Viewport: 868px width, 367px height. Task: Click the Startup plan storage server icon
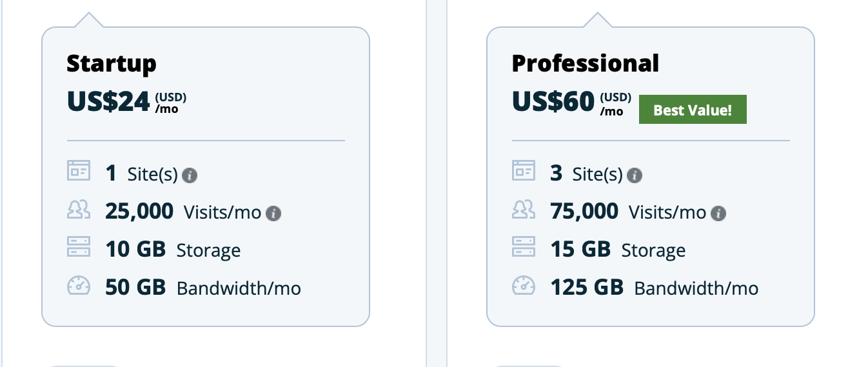(79, 247)
